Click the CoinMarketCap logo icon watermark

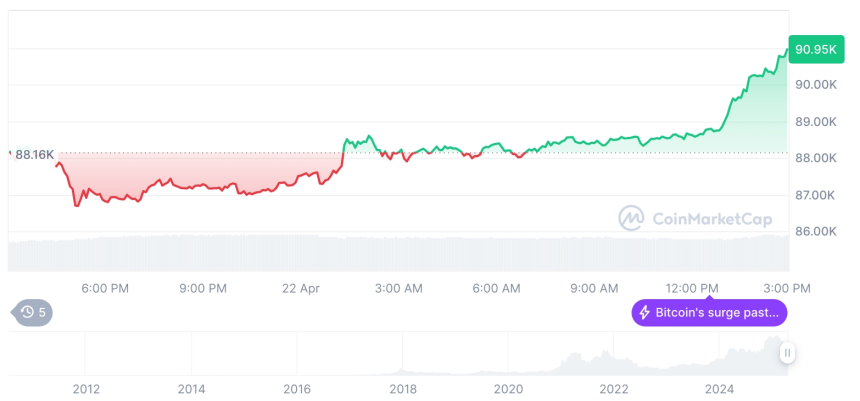coord(631,217)
